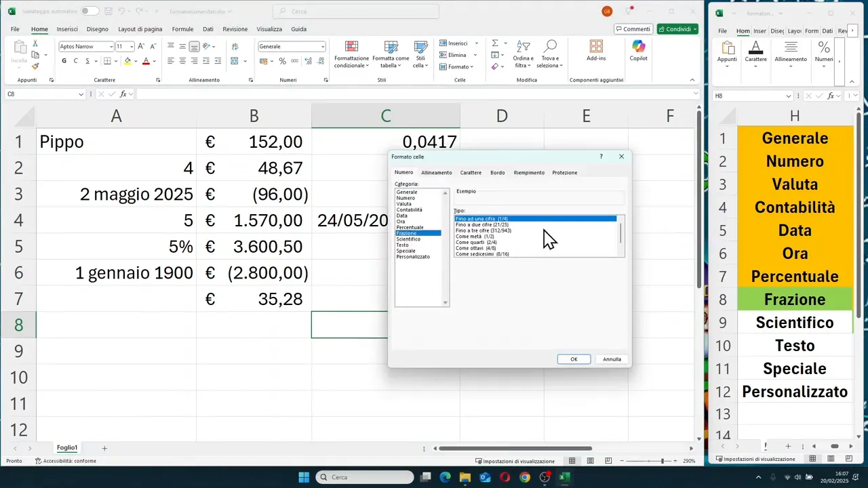The image size is (868, 488).
Task: Click the align text left icon
Action: pyautogui.click(x=172, y=61)
